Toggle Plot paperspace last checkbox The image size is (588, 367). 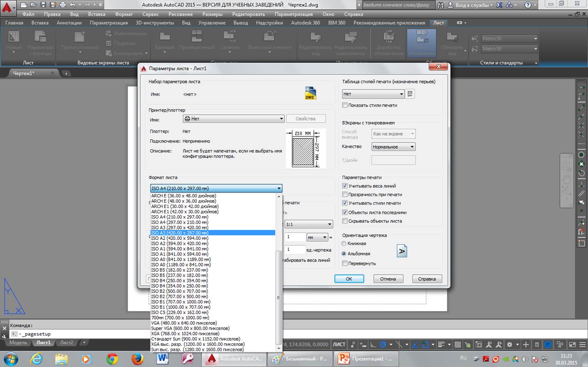pyautogui.click(x=345, y=213)
